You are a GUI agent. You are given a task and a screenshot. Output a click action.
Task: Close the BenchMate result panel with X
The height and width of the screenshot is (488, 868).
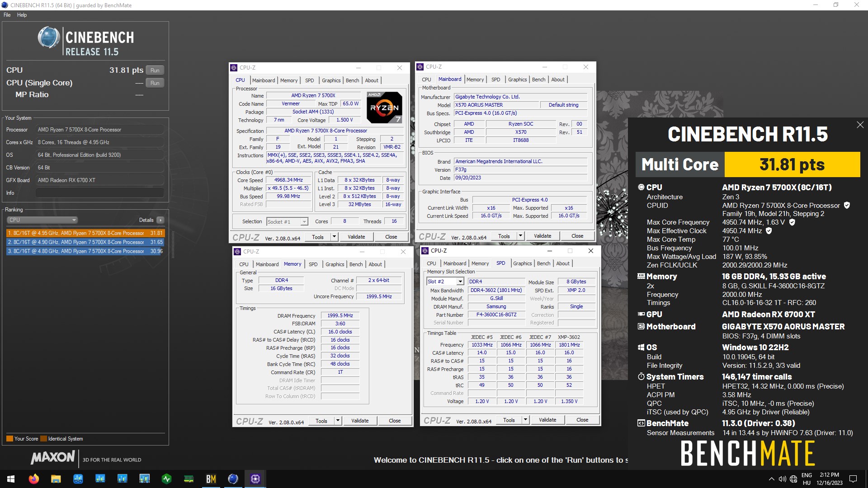[860, 125]
